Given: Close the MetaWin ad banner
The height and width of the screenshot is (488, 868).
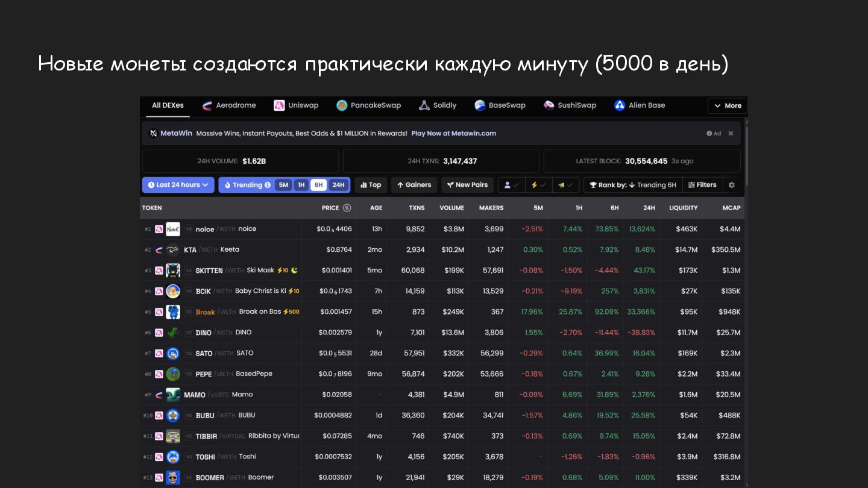Looking at the screenshot, I should (x=731, y=134).
